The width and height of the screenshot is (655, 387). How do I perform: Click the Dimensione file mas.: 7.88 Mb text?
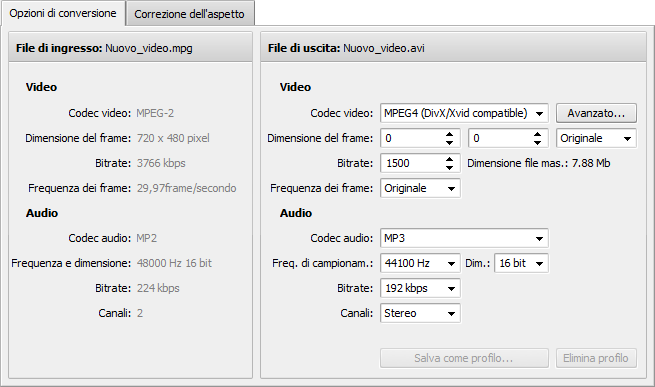(539, 163)
